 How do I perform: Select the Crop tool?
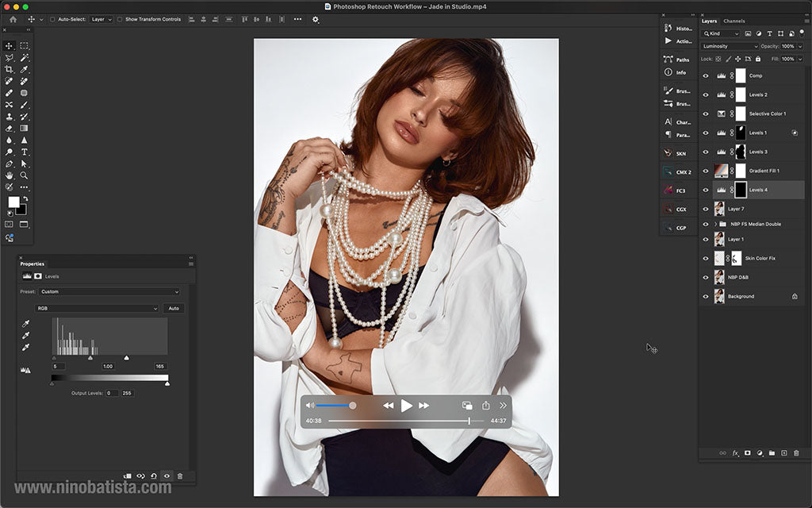(9, 70)
